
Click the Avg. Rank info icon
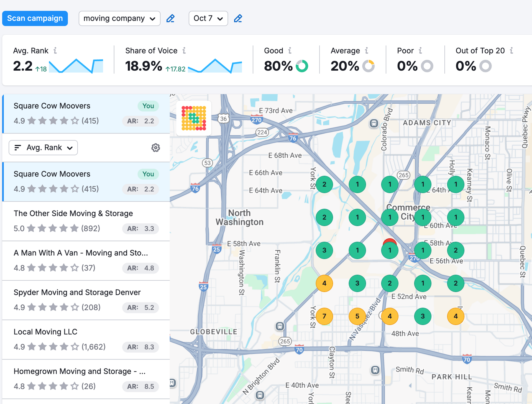(x=55, y=50)
